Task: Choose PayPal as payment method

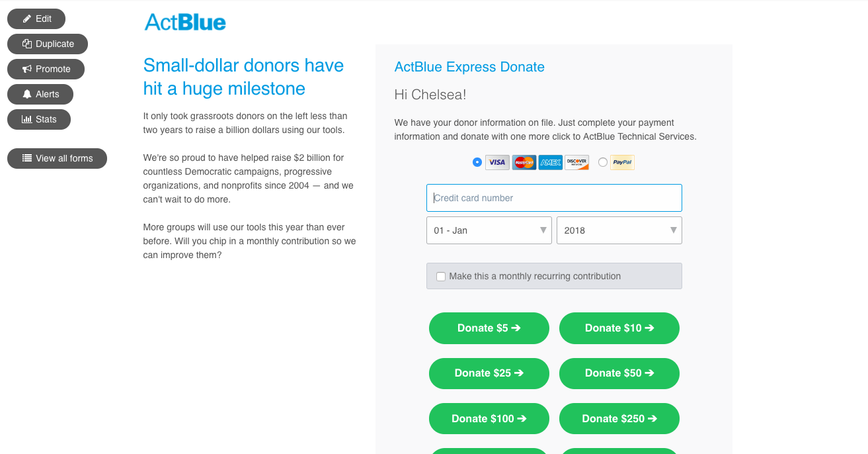Action: (602, 162)
